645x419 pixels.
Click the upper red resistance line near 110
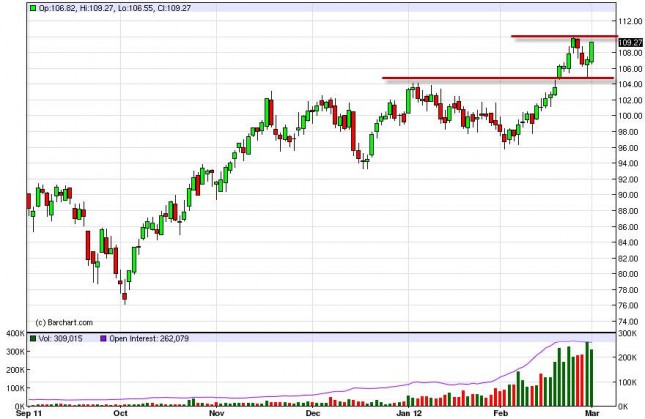pos(564,36)
